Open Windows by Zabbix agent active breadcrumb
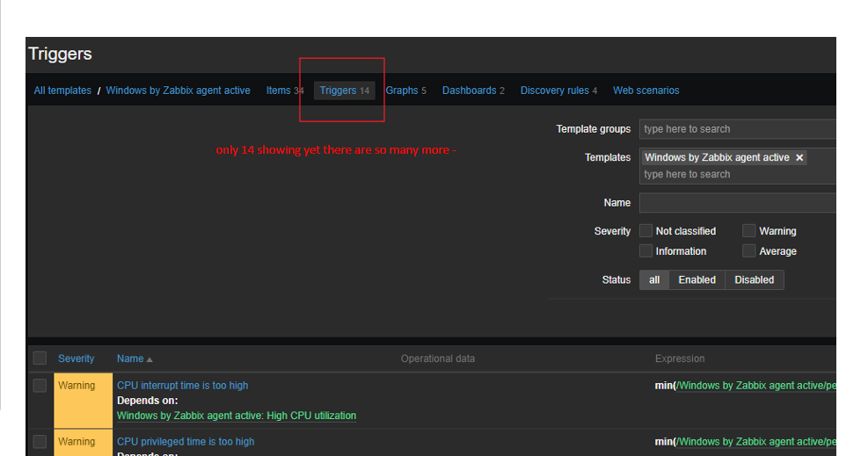Viewport: 868px width, 456px height. pos(178,90)
